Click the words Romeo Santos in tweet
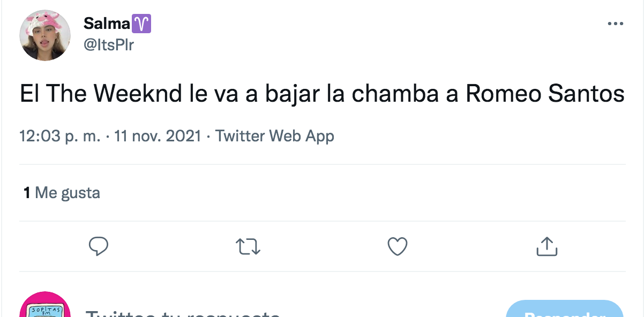The height and width of the screenshot is (317, 644). pos(545,95)
